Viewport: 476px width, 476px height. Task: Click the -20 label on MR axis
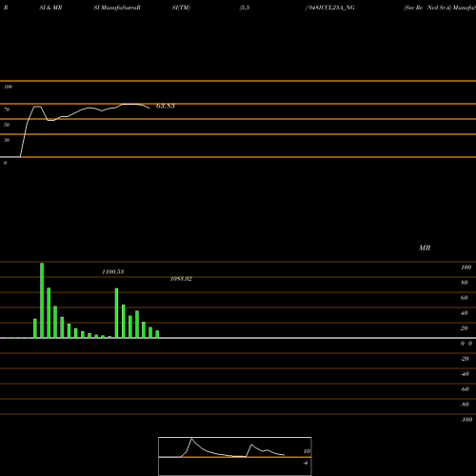(465, 359)
